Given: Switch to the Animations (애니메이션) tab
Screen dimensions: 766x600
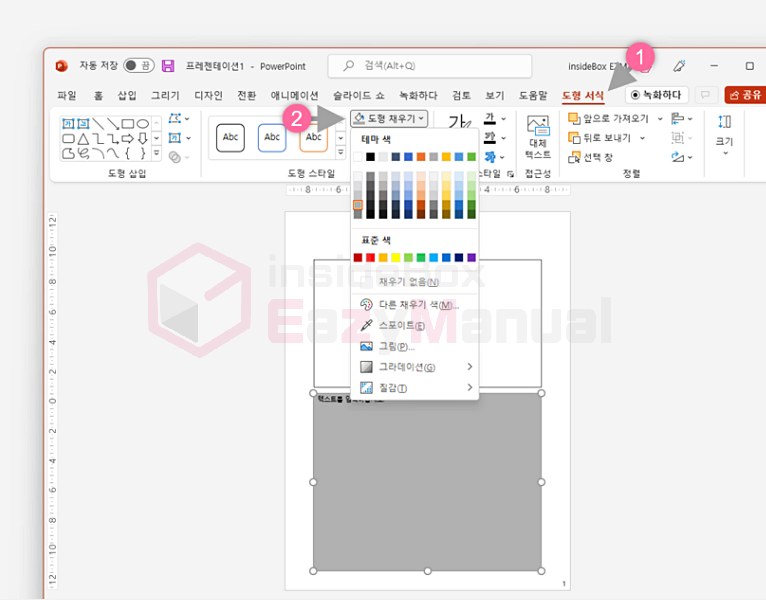Looking at the screenshot, I should pos(294,95).
